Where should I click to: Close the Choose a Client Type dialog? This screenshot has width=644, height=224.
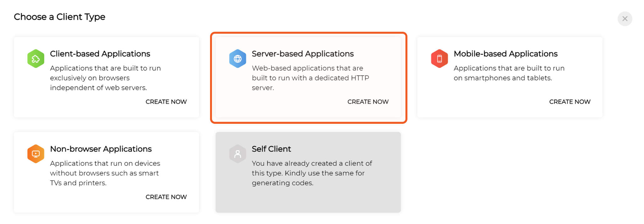[x=625, y=19]
